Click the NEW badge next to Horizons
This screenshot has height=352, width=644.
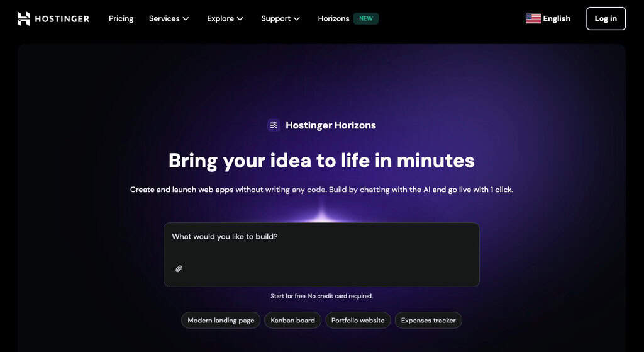pos(366,18)
